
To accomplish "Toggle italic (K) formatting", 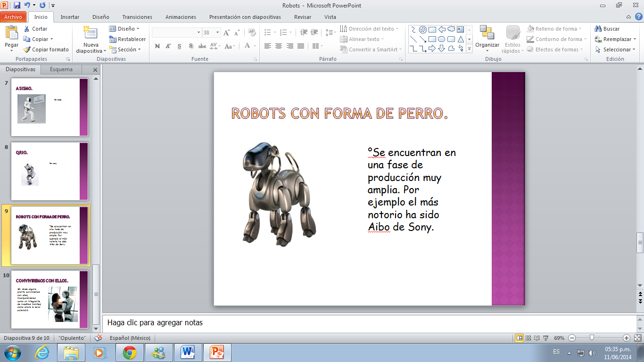I will 168,46.
